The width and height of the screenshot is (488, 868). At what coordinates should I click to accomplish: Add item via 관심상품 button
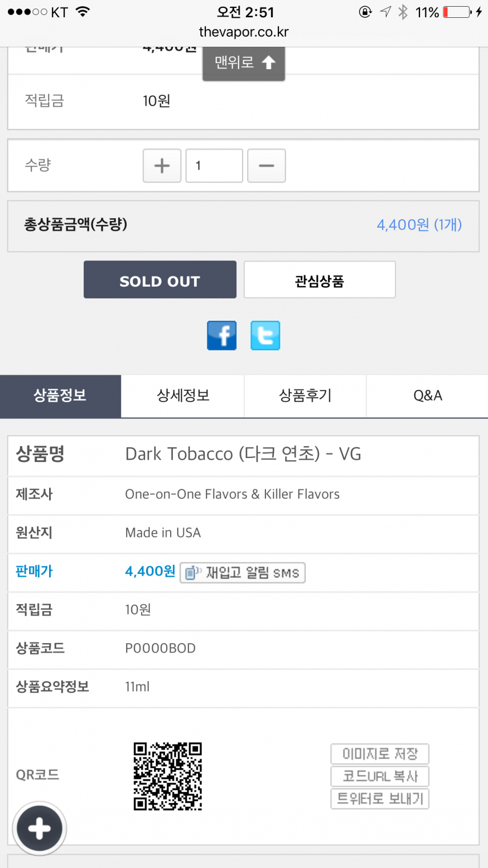[320, 280]
